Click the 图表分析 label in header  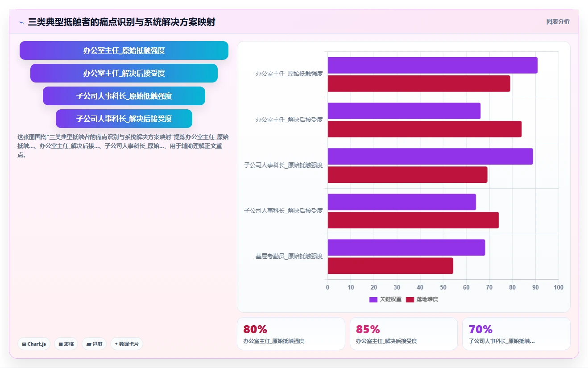pyautogui.click(x=558, y=21)
